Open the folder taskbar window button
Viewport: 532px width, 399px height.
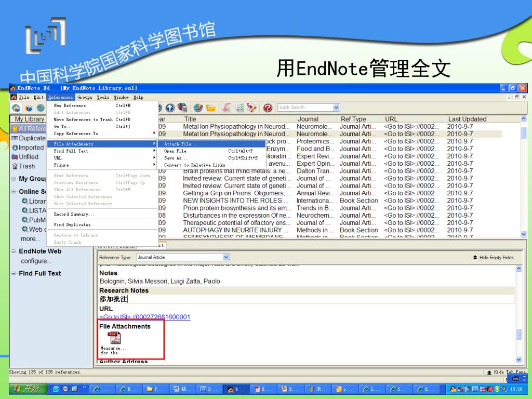156,389
